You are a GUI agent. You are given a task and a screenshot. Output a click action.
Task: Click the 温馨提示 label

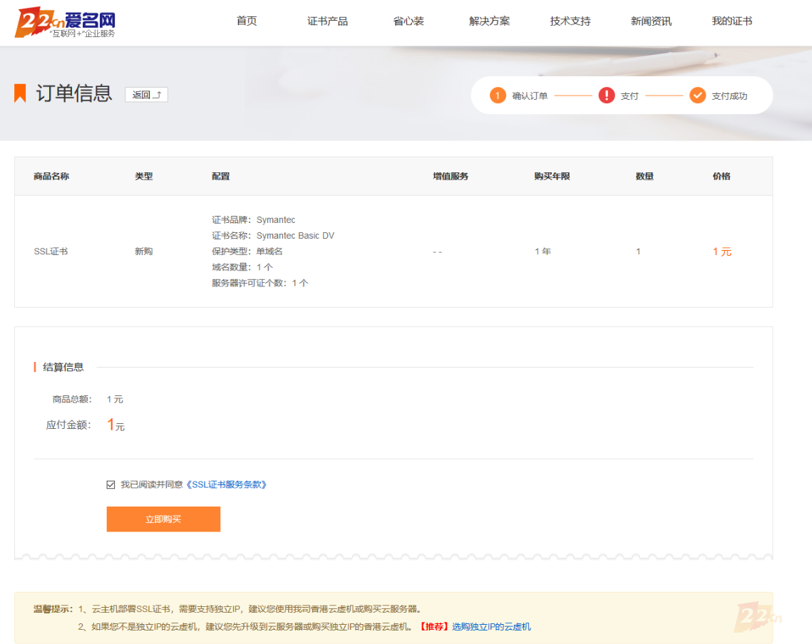pos(53,609)
